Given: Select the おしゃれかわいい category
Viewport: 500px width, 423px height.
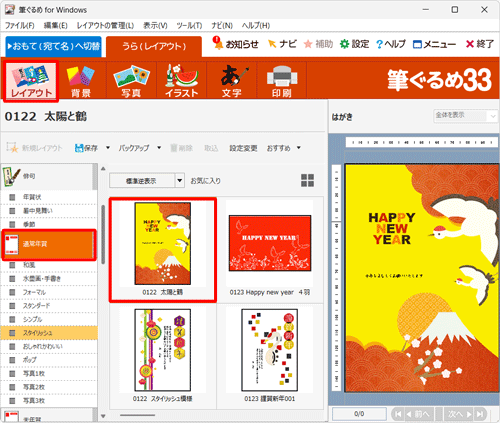Looking at the screenshot, I should [x=49, y=346].
